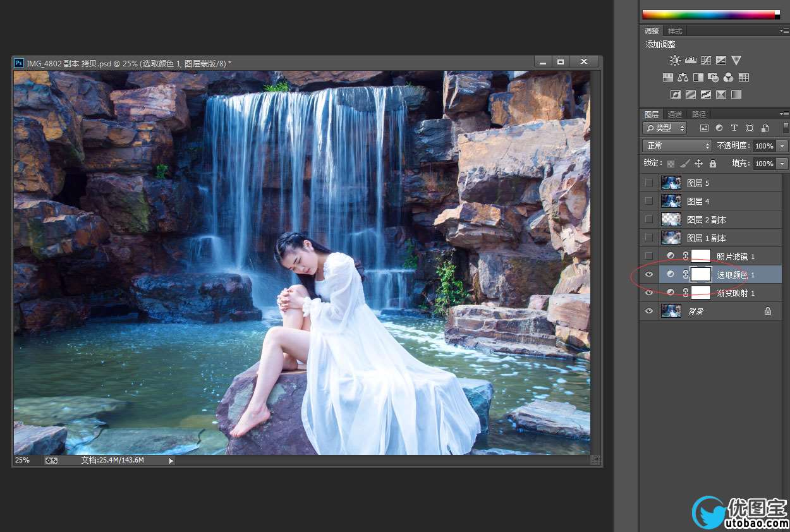This screenshot has width=790, height=532.
Task: Pick a color from the spectrum bar
Action: pyautogui.click(x=708, y=15)
